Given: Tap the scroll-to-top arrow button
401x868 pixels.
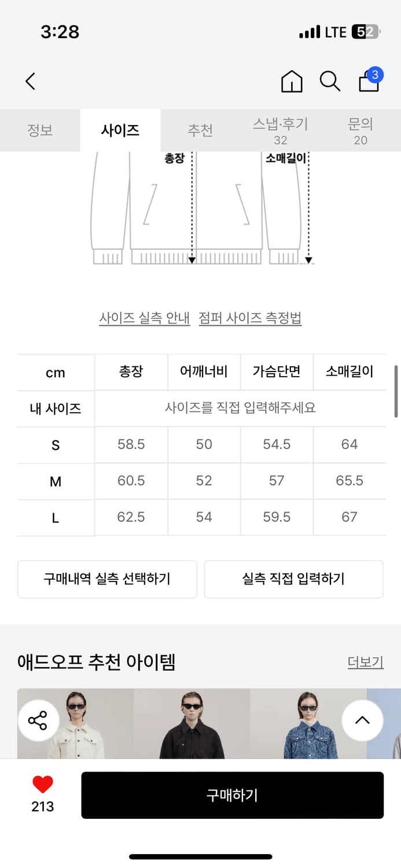Looking at the screenshot, I should click(x=362, y=720).
